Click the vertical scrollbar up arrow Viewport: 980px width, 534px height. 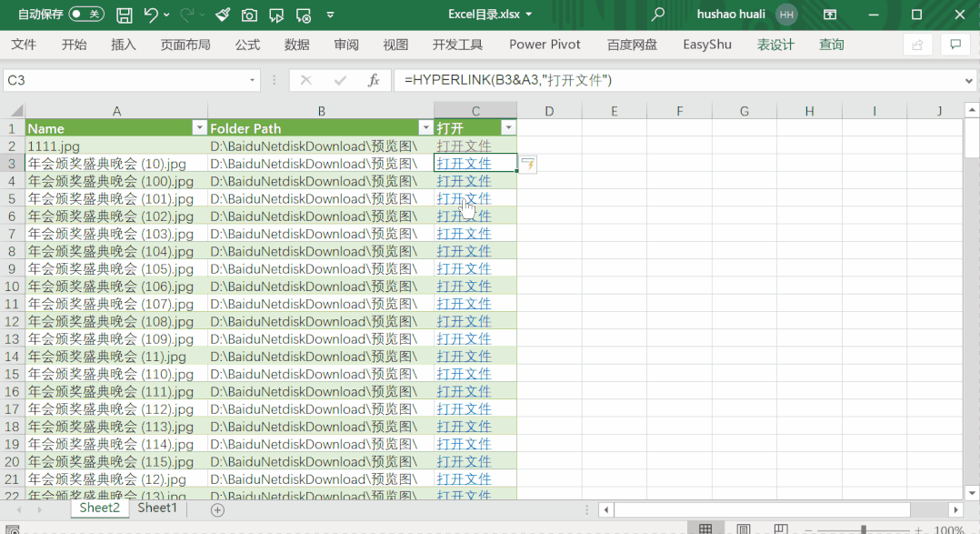tap(972, 110)
